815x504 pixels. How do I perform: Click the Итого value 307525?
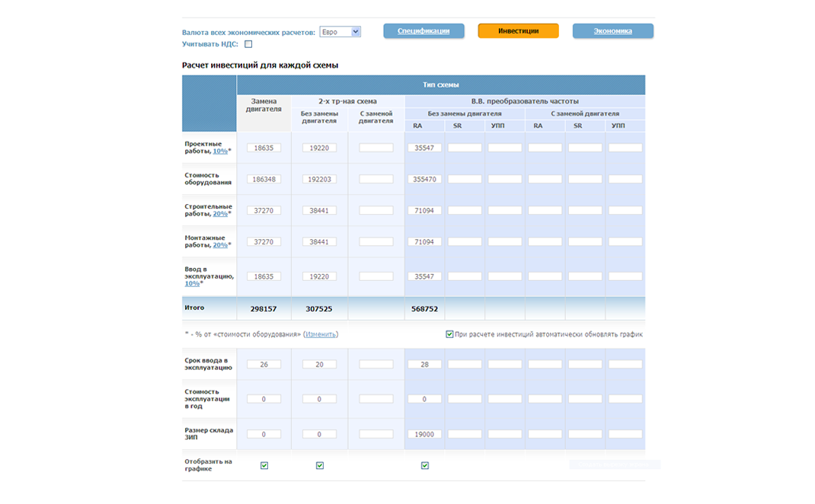tap(318, 308)
